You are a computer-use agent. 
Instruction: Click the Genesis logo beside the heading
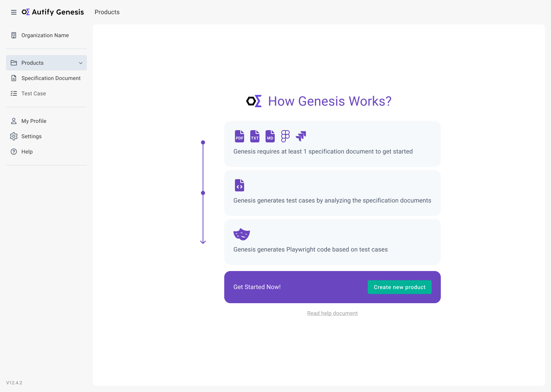pos(254,101)
